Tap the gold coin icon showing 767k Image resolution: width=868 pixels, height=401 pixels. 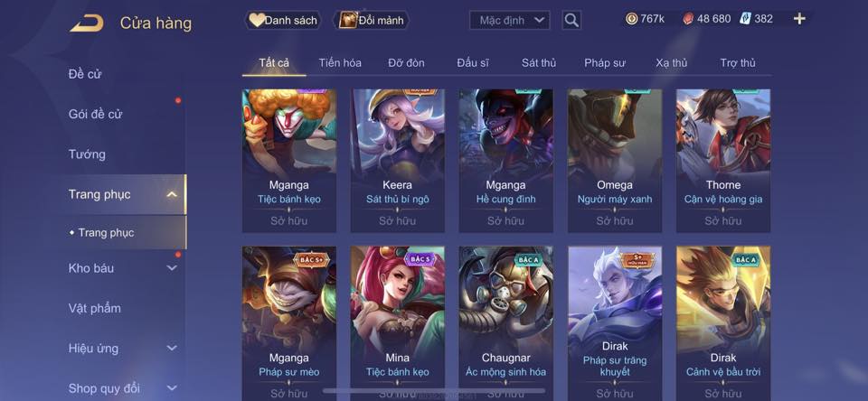631,19
